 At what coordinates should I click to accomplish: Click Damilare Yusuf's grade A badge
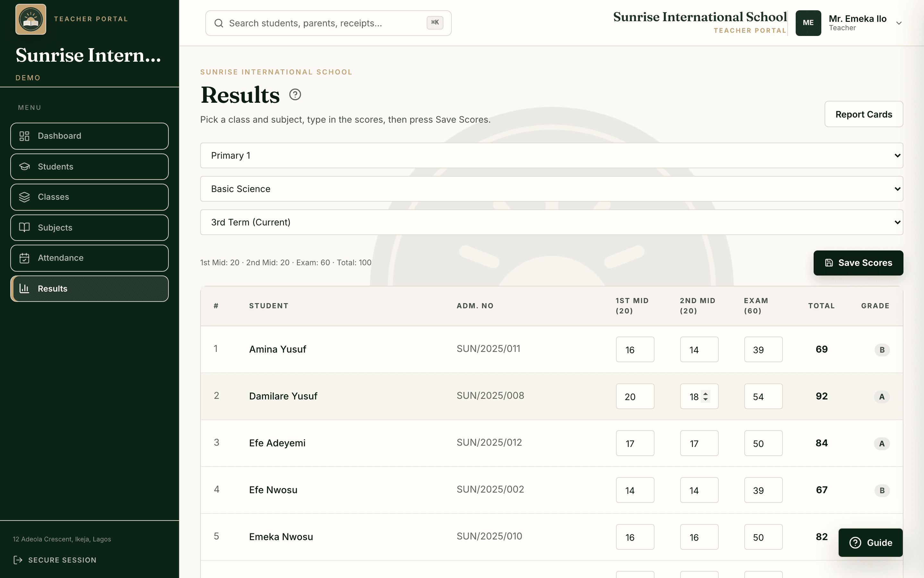tap(882, 397)
